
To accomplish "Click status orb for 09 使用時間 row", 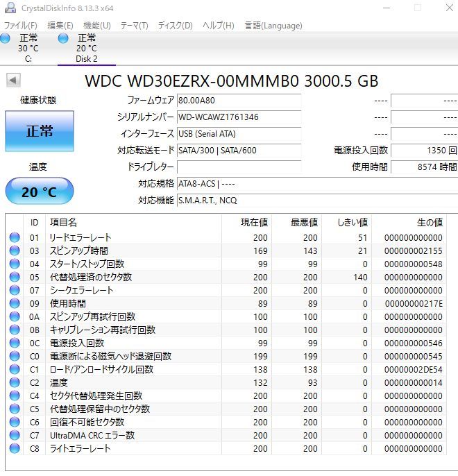I will pyautogui.click(x=15, y=303).
